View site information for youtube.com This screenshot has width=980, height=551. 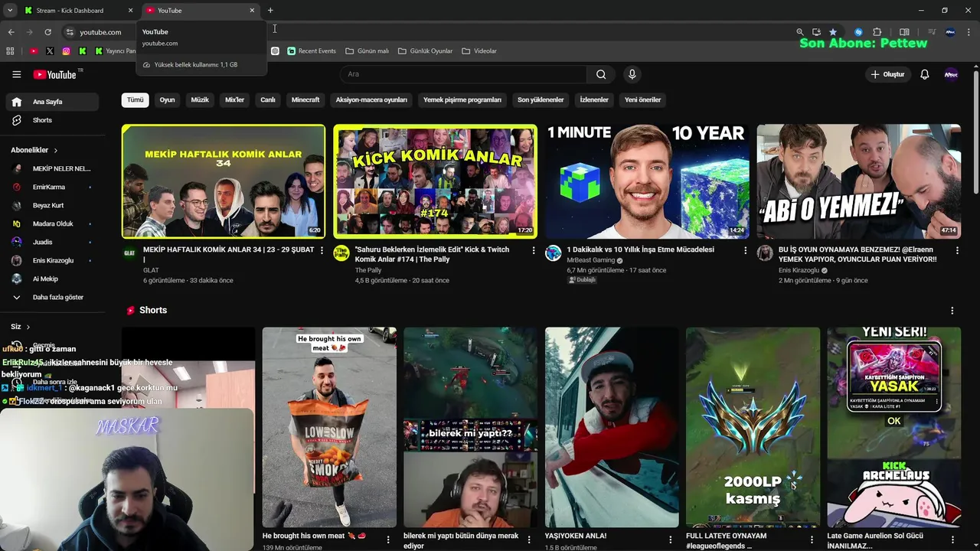[70, 32]
